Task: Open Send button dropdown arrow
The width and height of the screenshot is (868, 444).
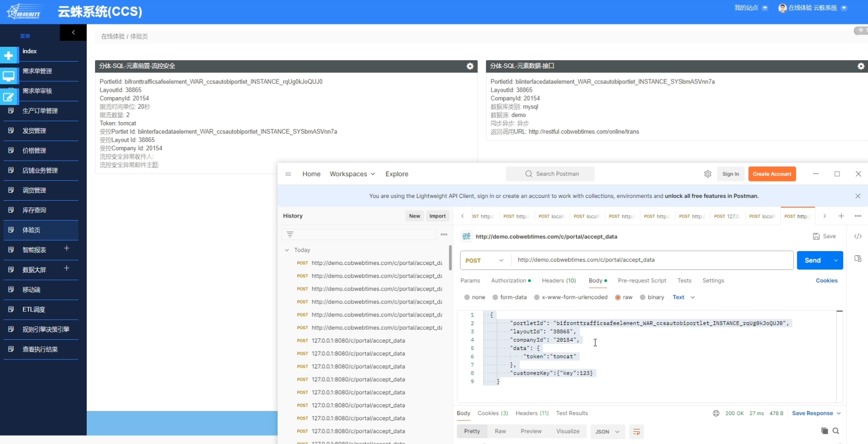Action: (x=836, y=260)
